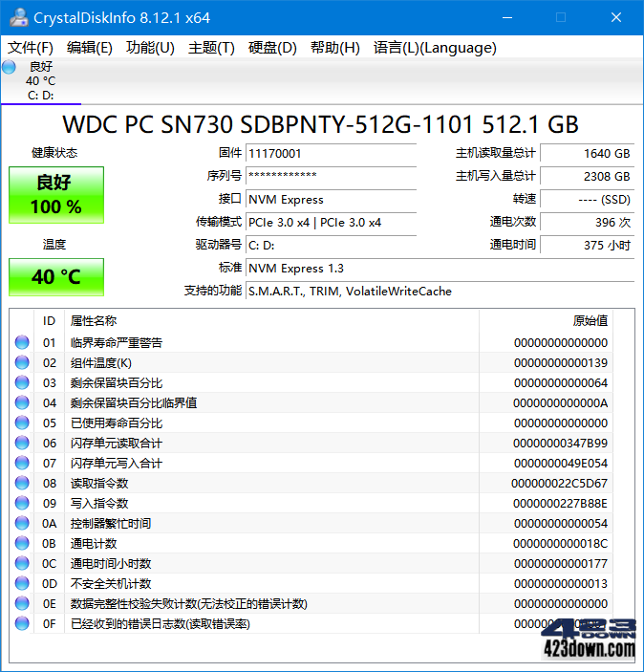Click status orb for attribute 01 临界寿命严重警告
644x672 pixels.
pyautogui.click(x=22, y=342)
